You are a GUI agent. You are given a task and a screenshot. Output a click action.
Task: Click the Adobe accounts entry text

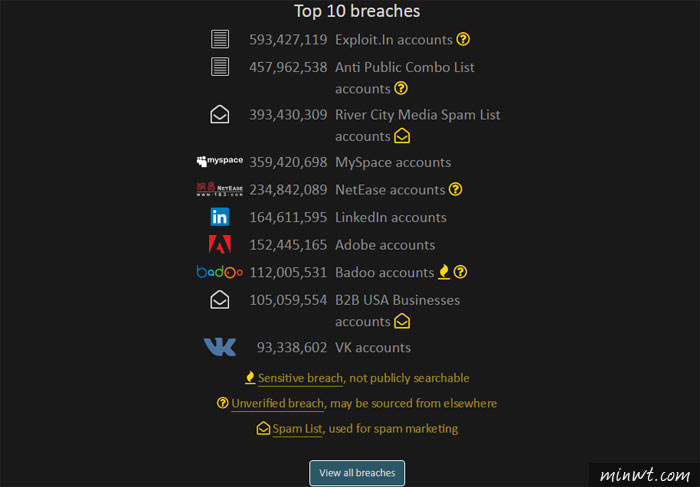pos(385,245)
